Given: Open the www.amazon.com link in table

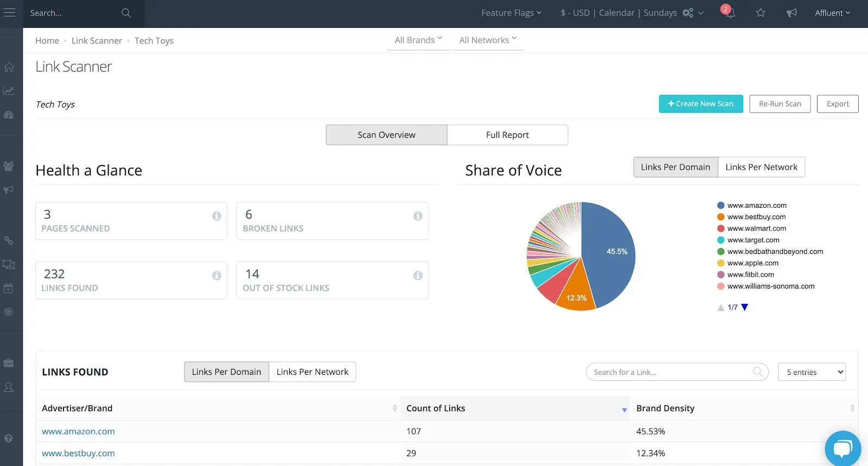Looking at the screenshot, I should (78, 431).
